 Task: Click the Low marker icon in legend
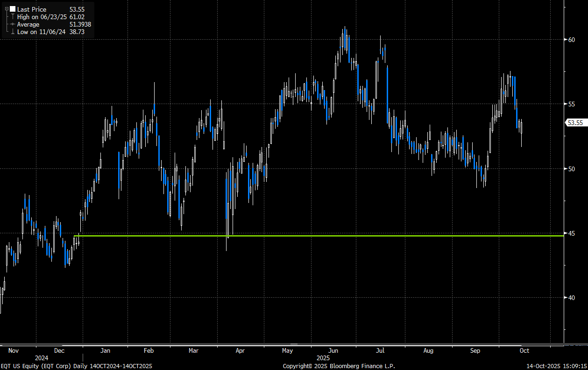coord(13,32)
